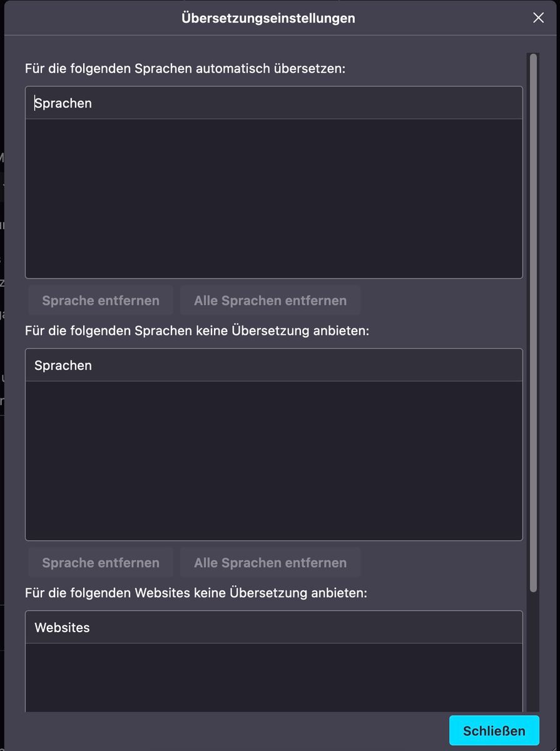This screenshot has width=560, height=751.
Task: Click Alle Sprachen entfernen below the automatic-translation list
Action: (270, 300)
